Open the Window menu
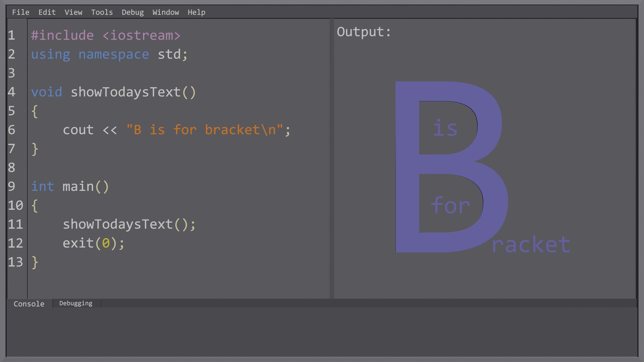The height and width of the screenshot is (362, 644). pos(166,12)
